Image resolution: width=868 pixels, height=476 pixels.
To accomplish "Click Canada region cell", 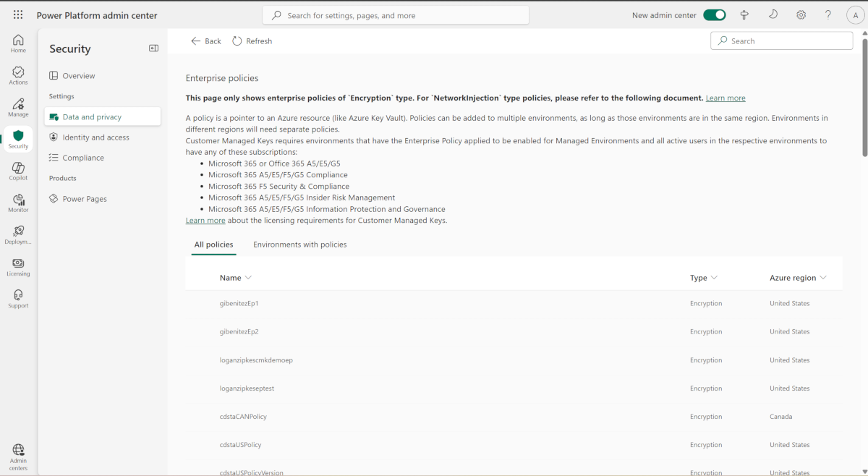I will tap(780, 417).
